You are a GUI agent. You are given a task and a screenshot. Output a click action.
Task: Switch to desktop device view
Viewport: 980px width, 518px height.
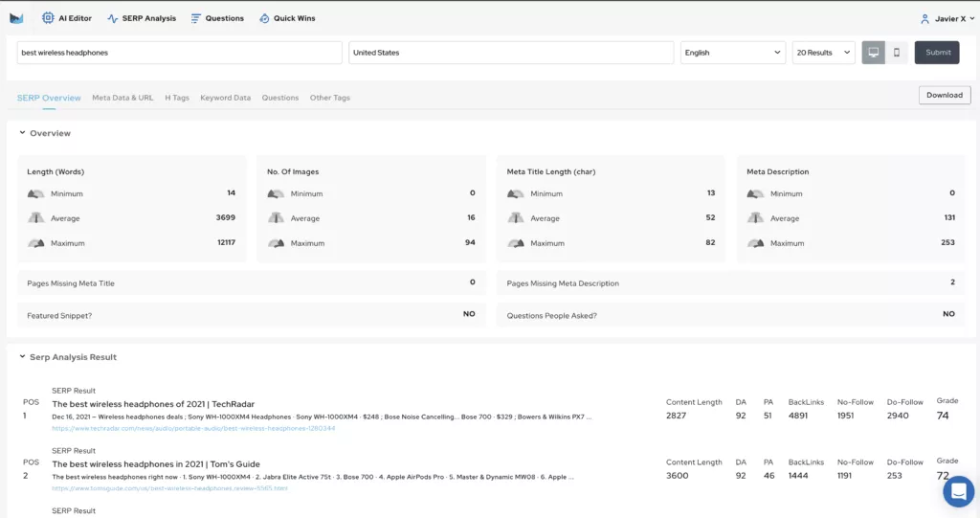tap(873, 53)
